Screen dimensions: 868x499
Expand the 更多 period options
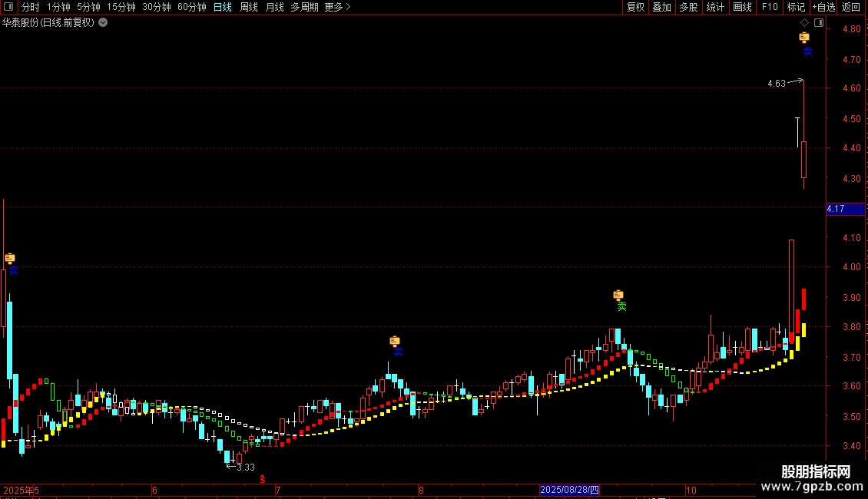pos(337,7)
